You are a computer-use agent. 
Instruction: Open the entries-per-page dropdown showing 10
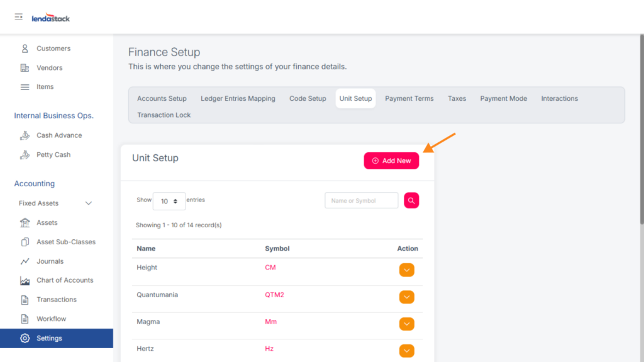[x=169, y=201]
